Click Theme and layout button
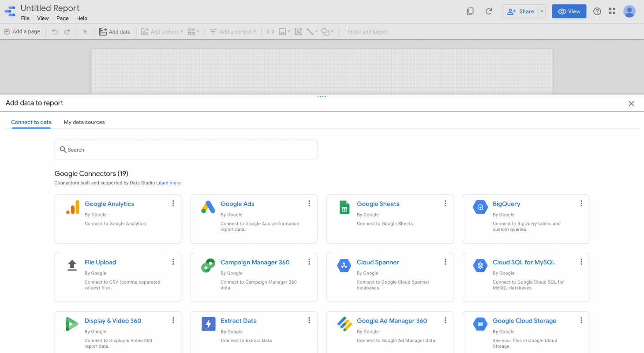 pyautogui.click(x=366, y=32)
